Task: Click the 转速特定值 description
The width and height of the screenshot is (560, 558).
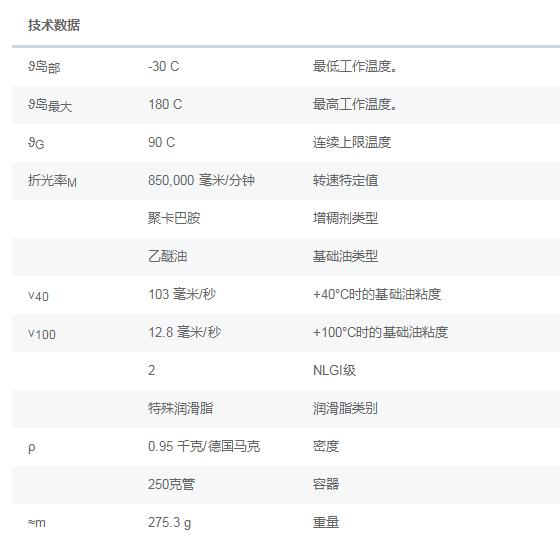Action: (345, 180)
